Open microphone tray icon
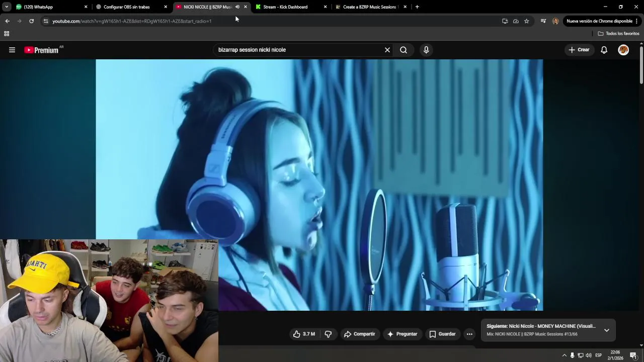This screenshot has width=644, height=362. 572,355
